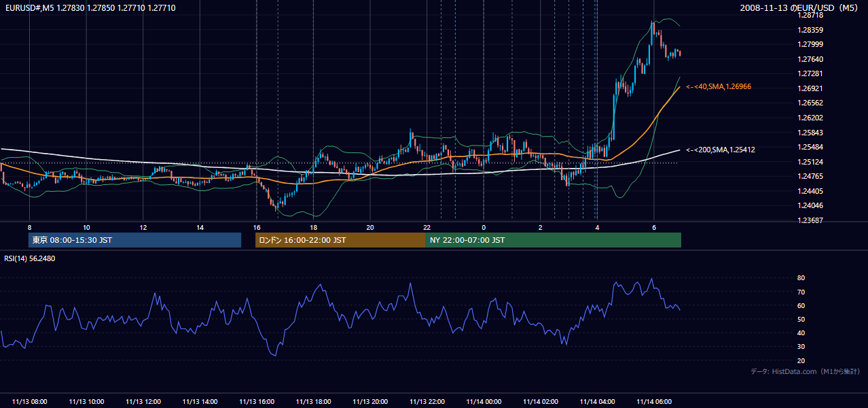Click price axis value 1.23687
This screenshot has height=408, width=868.
pyautogui.click(x=810, y=220)
